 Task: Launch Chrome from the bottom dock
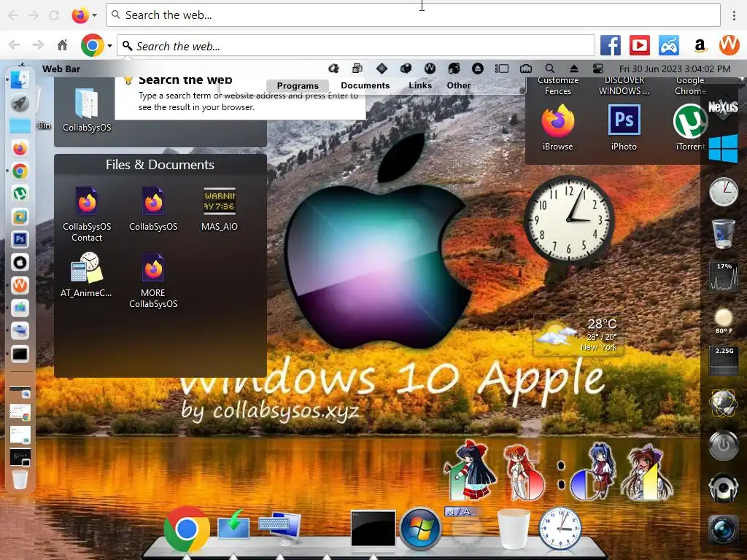click(186, 529)
